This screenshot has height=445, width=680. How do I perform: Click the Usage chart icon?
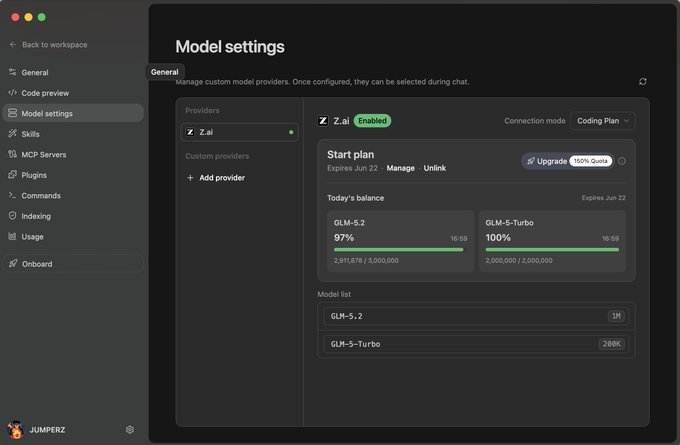[x=13, y=236]
